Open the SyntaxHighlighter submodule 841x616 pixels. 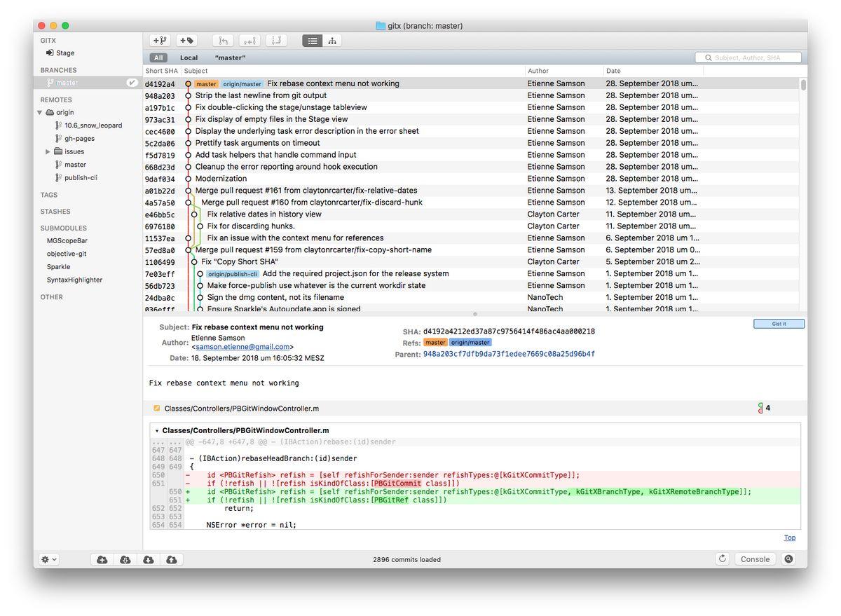point(74,280)
